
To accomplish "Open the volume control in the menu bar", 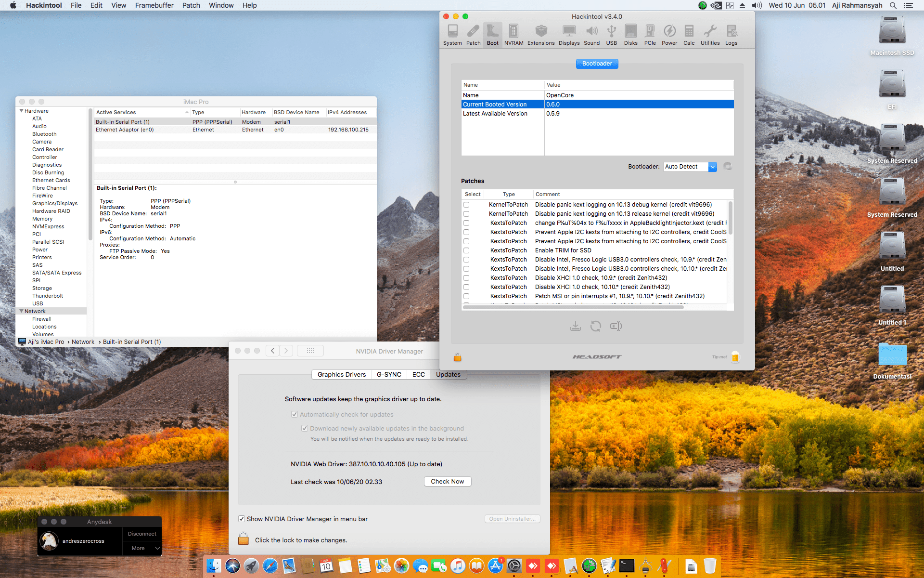I will (757, 5).
